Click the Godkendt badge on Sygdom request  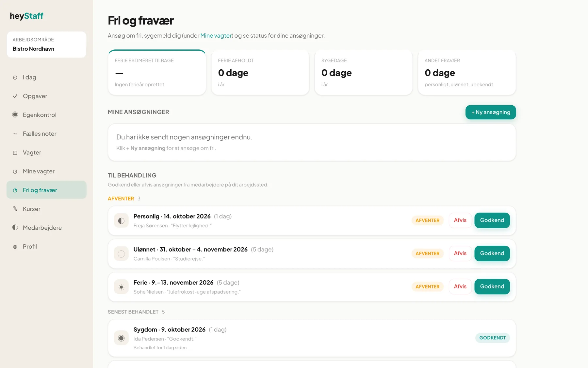tap(493, 338)
